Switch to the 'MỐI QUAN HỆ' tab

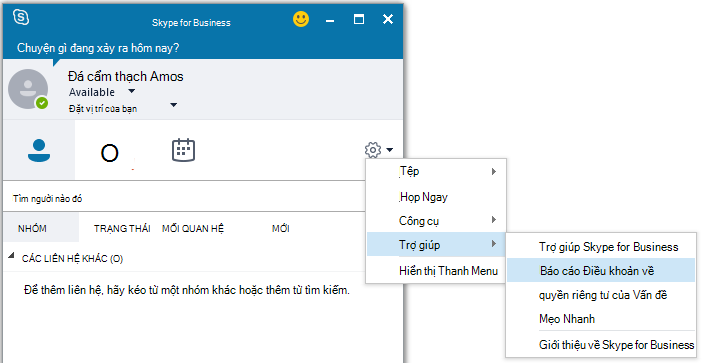click(x=193, y=229)
